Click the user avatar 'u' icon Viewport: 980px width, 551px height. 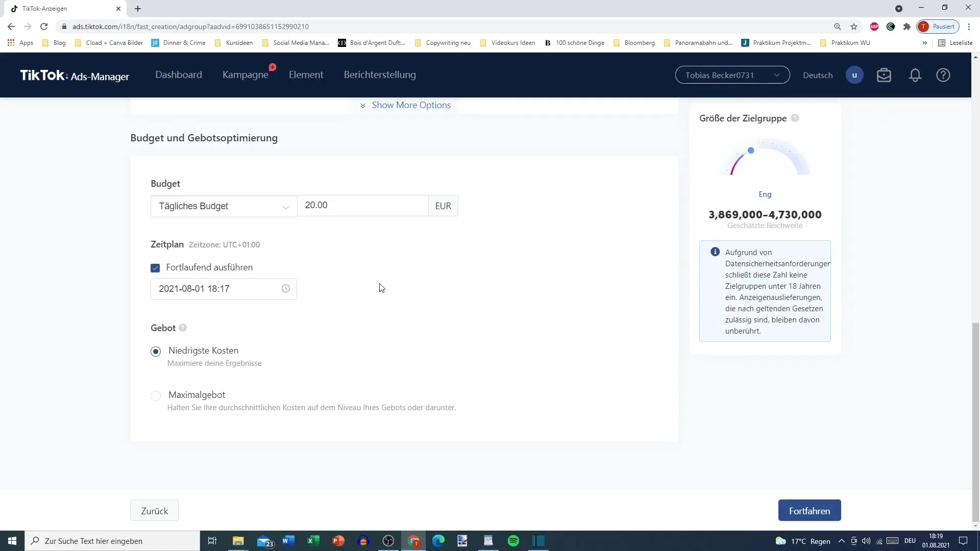tap(854, 75)
